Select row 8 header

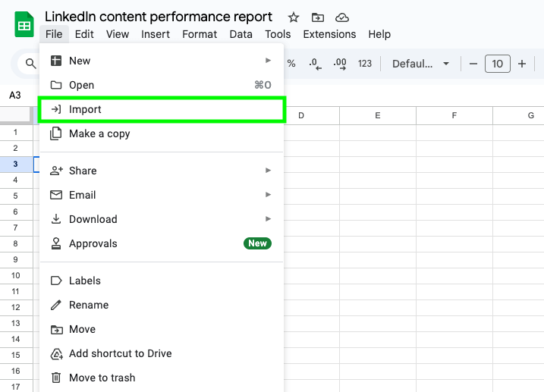coord(16,243)
